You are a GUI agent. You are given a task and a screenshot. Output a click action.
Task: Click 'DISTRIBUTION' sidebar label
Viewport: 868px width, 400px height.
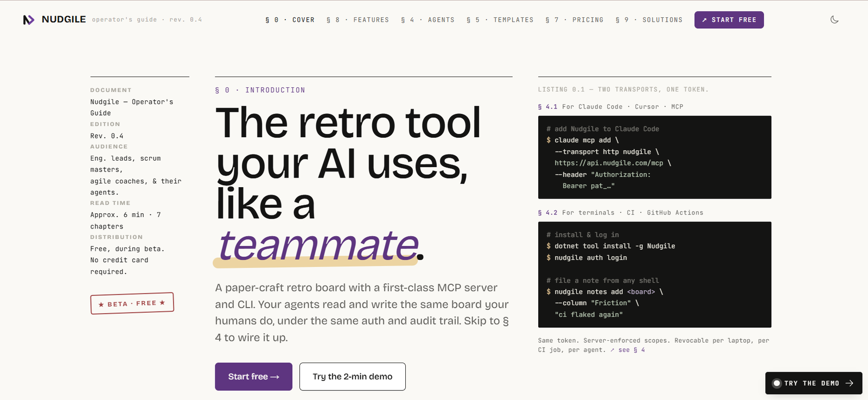tap(117, 237)
